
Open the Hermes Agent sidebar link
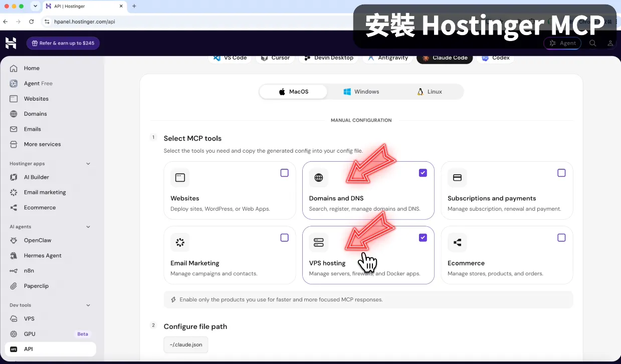click(x=43, y=255)
